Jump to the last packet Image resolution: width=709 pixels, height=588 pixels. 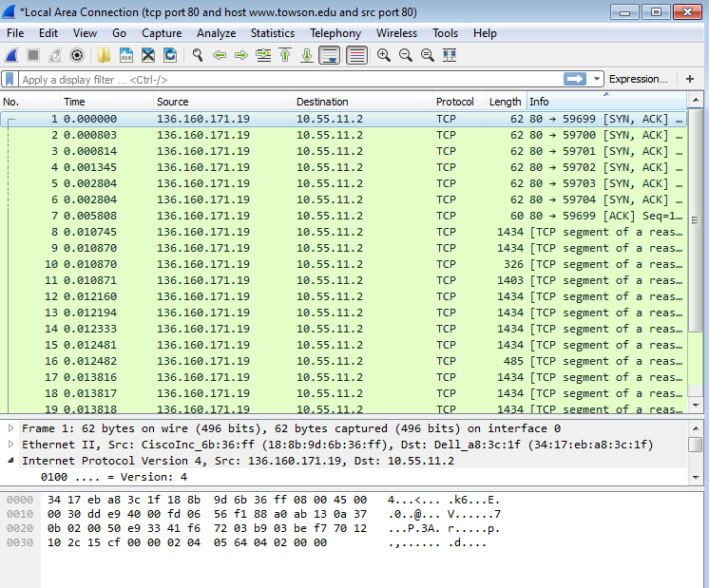tap(307, 56)
